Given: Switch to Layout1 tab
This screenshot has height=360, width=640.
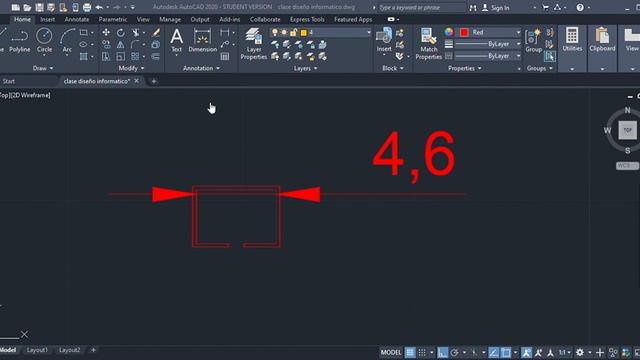Looking at the screenshot, I should (x=37, y=350).
